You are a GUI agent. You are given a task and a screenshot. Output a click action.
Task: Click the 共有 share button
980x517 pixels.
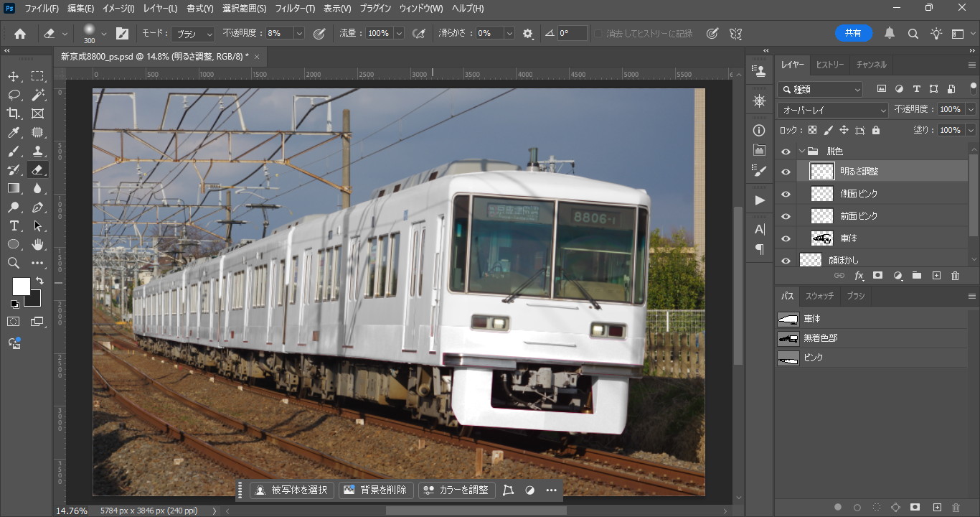tap(853, 33)
